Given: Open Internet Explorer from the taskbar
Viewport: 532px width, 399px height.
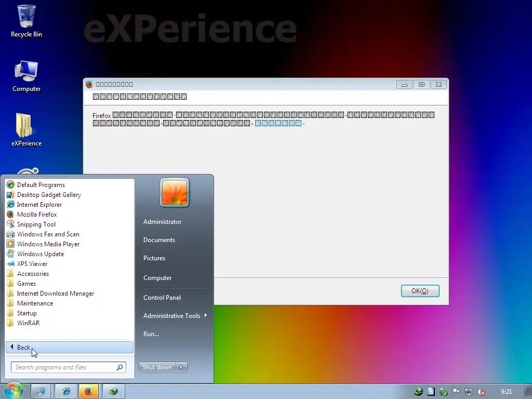Looking at the screenshot, I should (66, 392).
